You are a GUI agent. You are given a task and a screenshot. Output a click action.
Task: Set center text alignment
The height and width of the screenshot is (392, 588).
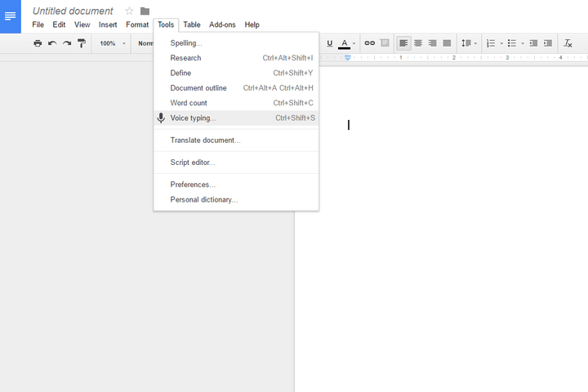(418, 43)
